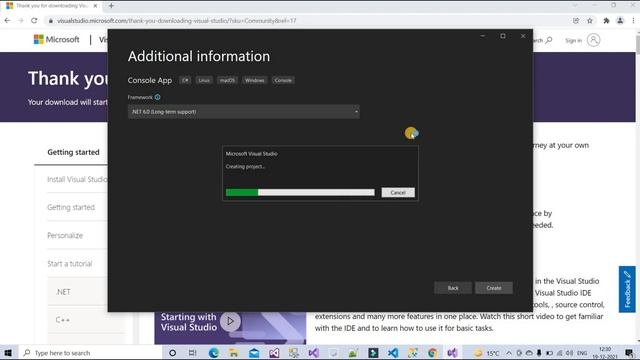The width and height of the screenshot is (640, 360).
Task: Open the Chrome three-dot menu
Action: click(x=633, y=20)
